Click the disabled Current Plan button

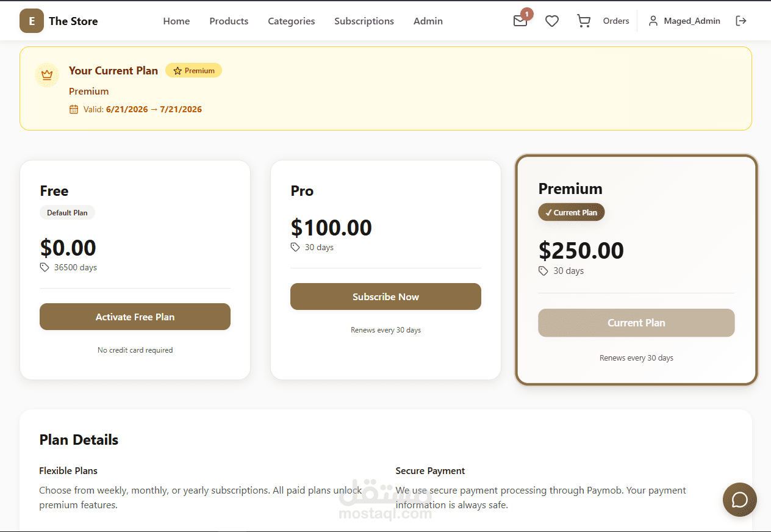(x=636, y=323)
